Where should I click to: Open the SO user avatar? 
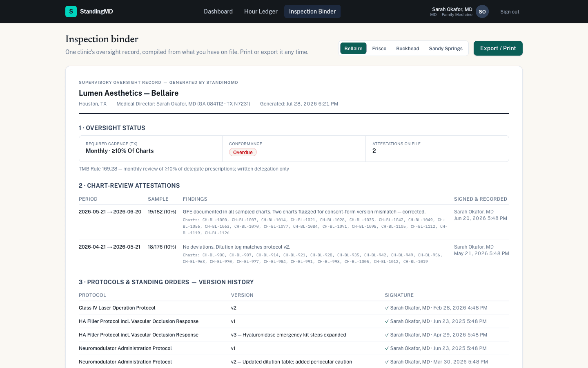pos(482,11)
